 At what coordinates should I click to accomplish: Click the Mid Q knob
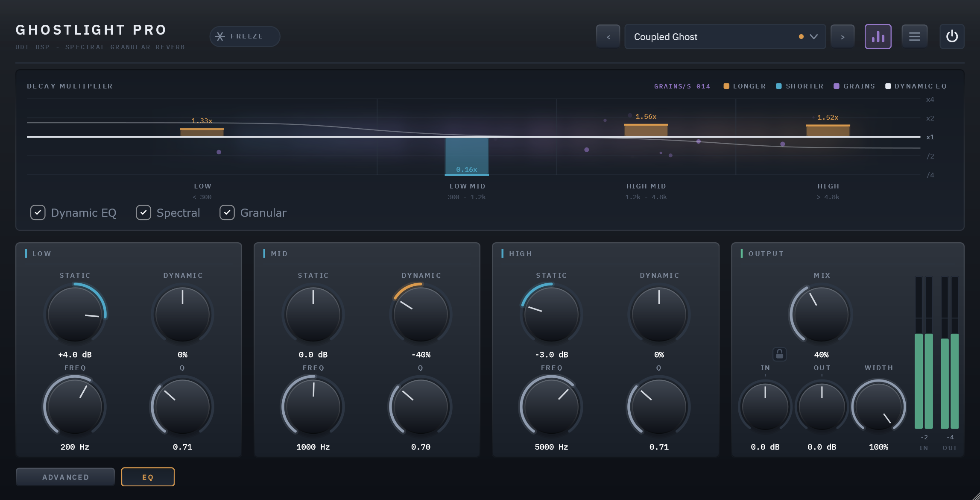pyautogui.click(x=421, y=406)
